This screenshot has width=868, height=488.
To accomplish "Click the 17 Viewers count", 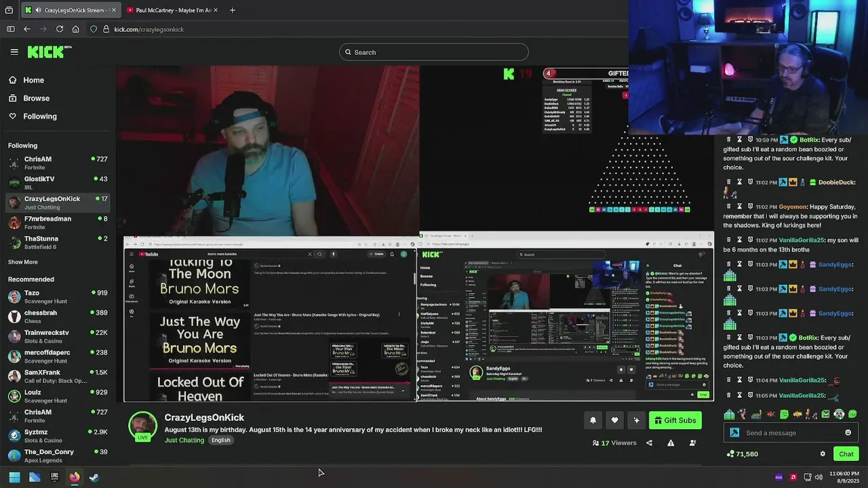I will point(614,443).
